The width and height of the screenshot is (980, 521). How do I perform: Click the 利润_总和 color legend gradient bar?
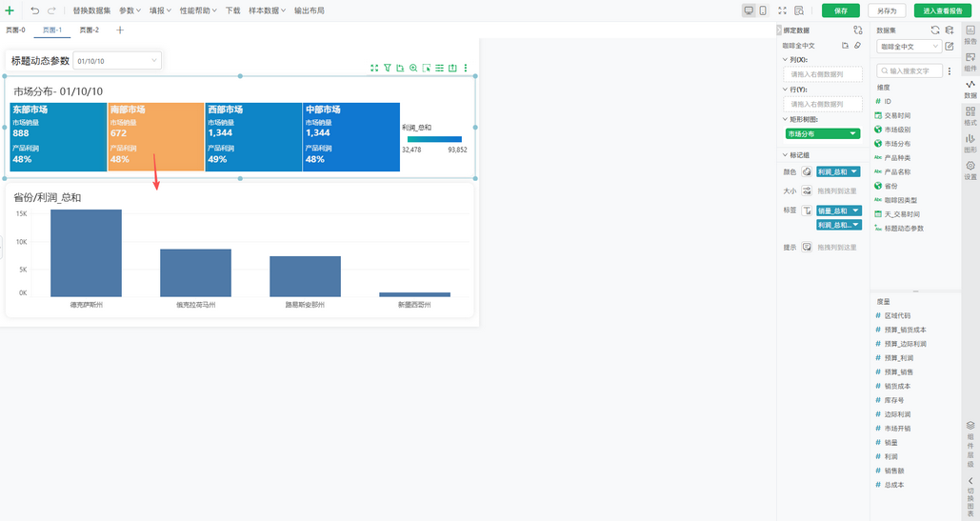point(434,139)
